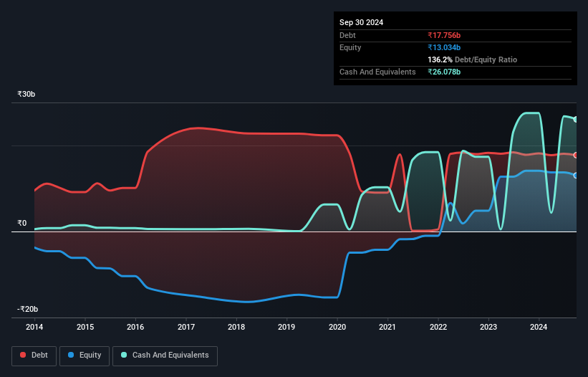Click the ₹0 y-axis label
This screenshot has height=377, width=588.
(21, 223)
